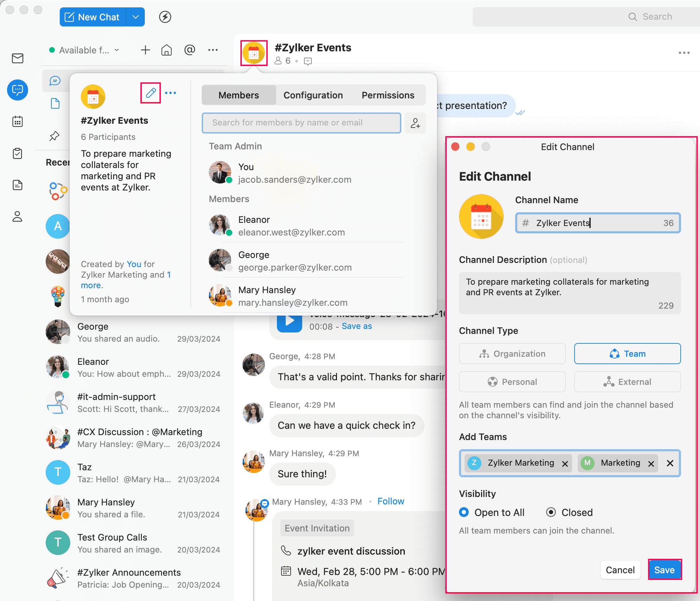Open the calendar icon in sidebar
This screenshot has width=700, height=601.
click(18, 122)
